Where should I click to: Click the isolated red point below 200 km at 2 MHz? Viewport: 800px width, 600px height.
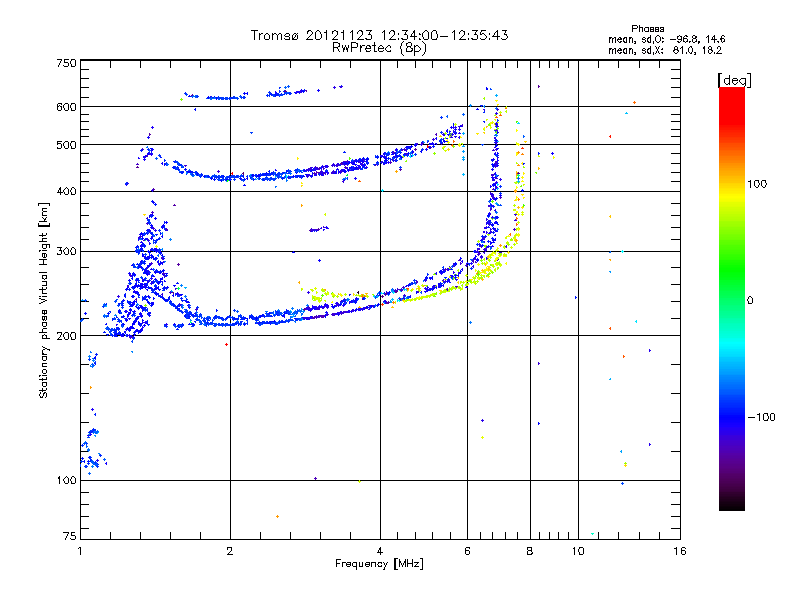point(227,345)
